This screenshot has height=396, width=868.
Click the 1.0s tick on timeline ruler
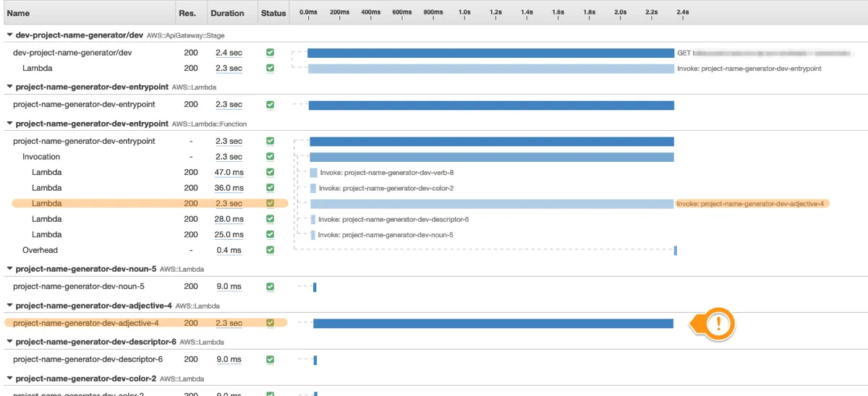(x=464, y=12)
